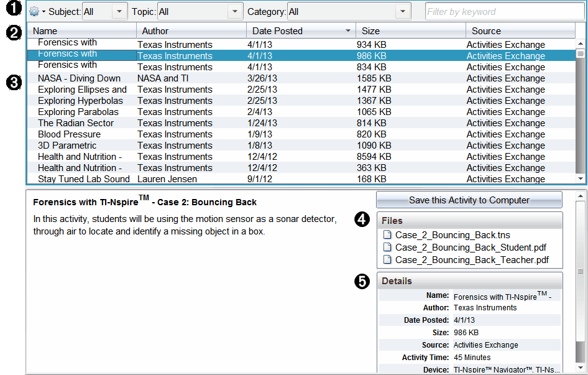Choose the Blood Pressure activity

68,134
